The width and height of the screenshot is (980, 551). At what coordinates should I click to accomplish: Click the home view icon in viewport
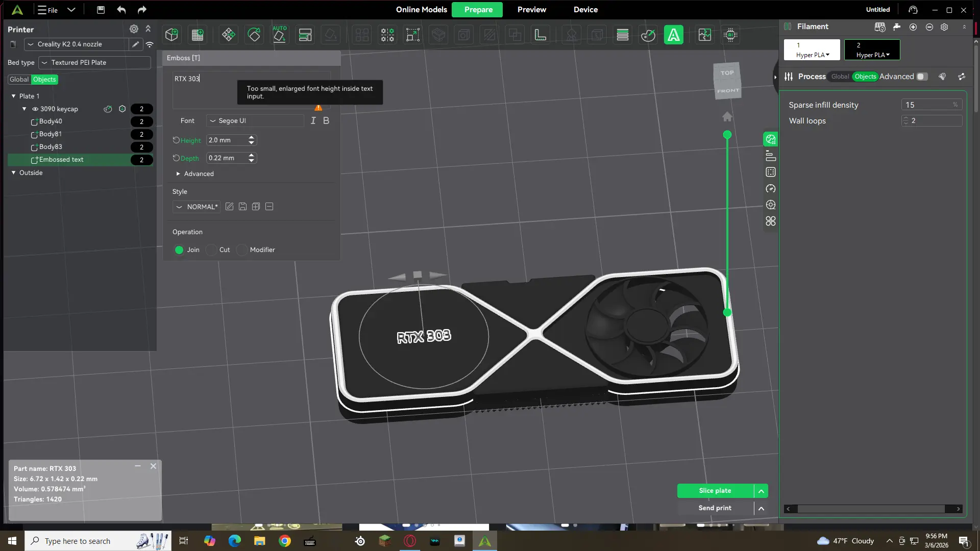pyautogui.click(x=727, y=117)
